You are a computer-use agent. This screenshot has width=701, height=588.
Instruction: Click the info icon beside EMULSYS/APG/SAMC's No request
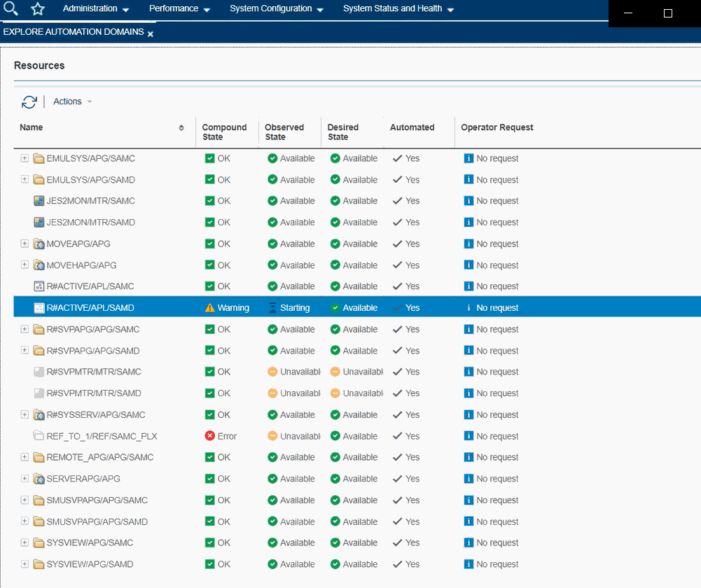point(468,158)
